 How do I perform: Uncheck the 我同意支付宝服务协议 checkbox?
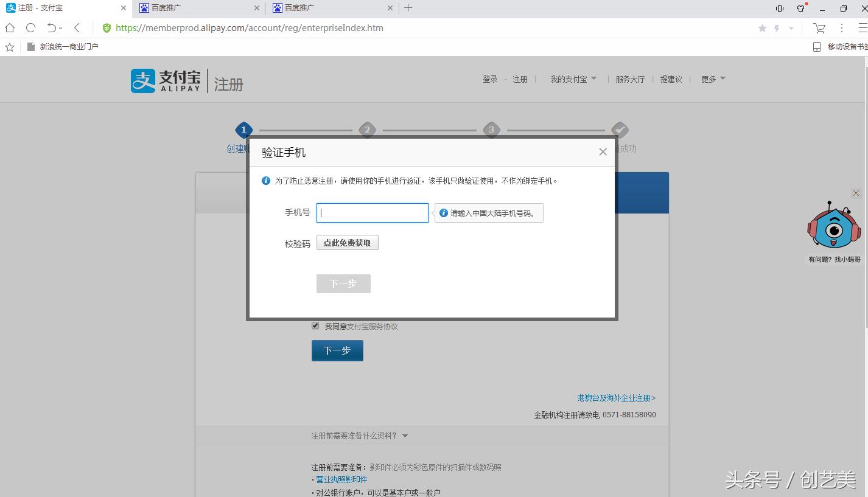pos(315,325)
